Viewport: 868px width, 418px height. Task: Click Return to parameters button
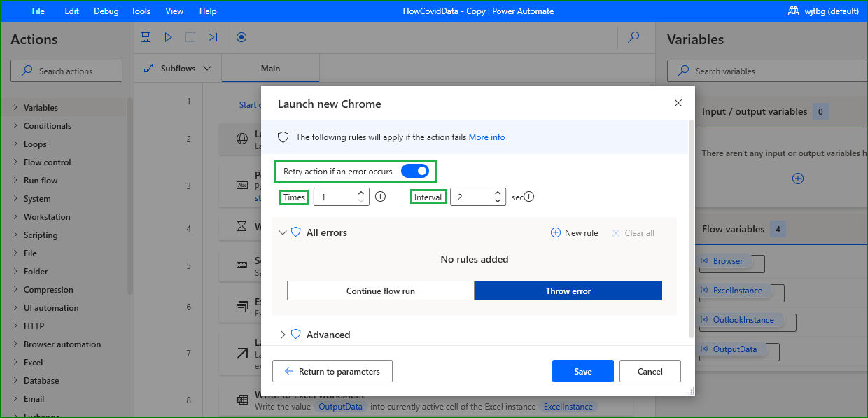pyautogui.click(x=332, y=371)
